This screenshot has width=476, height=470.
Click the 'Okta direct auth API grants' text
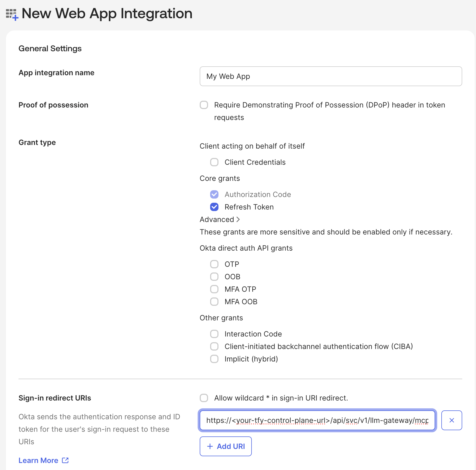point(246,248)
